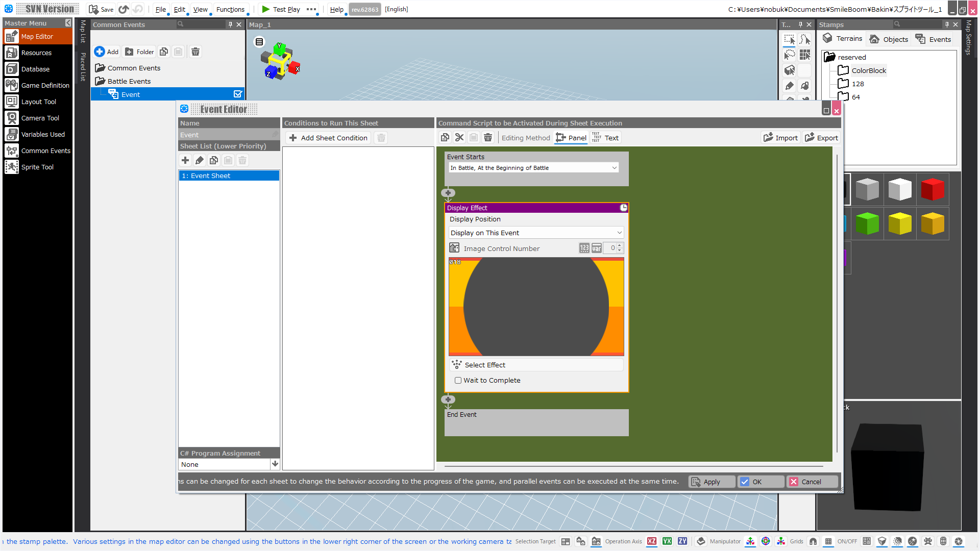980x551 pixels.
Task: Click the cut scissors icon in command toolbar
Action: [459, 137]
